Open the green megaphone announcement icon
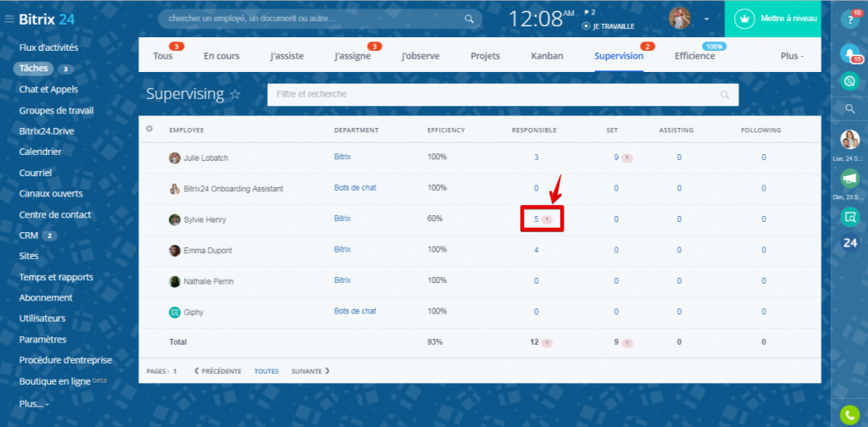The image size is (868, 427). point(849,179)
